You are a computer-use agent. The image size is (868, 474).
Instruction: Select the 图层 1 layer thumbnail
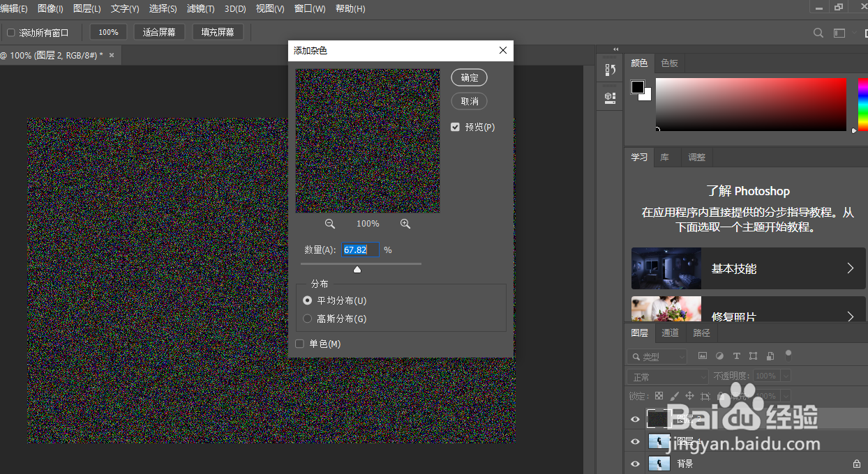pyautogui.click(x=658, y=441)
